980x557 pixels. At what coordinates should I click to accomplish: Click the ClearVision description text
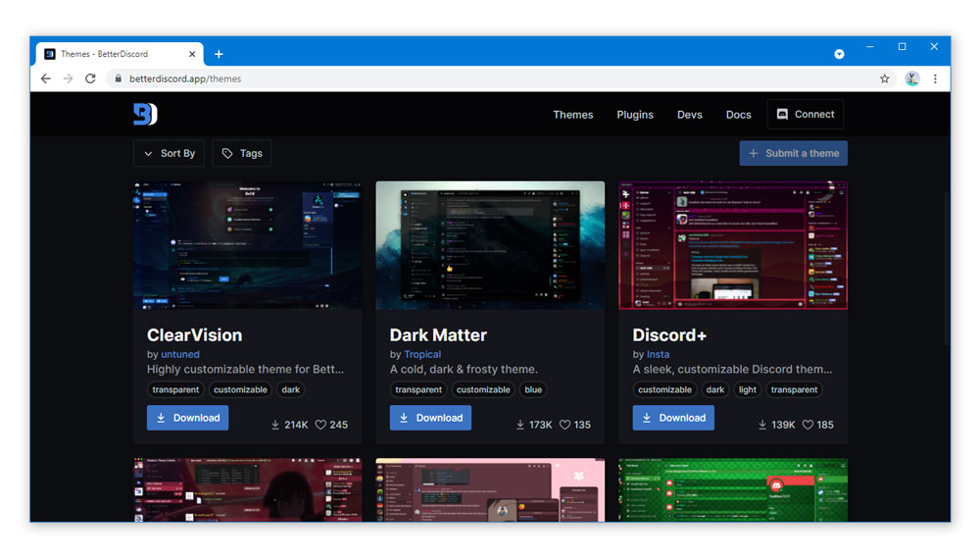coord(245,370)
